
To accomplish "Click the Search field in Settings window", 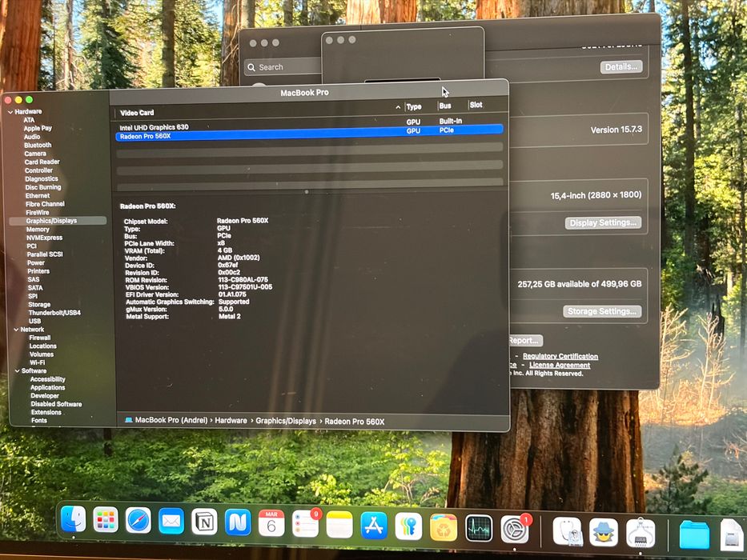I will pos(284,66).
